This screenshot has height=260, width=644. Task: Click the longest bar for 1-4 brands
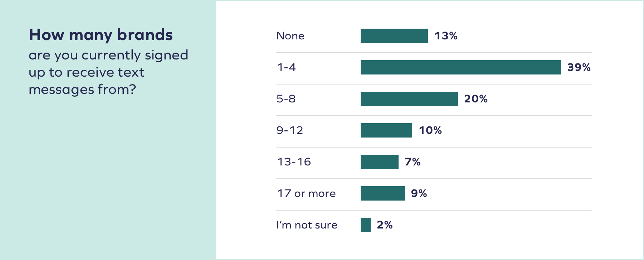click(460, 67)
